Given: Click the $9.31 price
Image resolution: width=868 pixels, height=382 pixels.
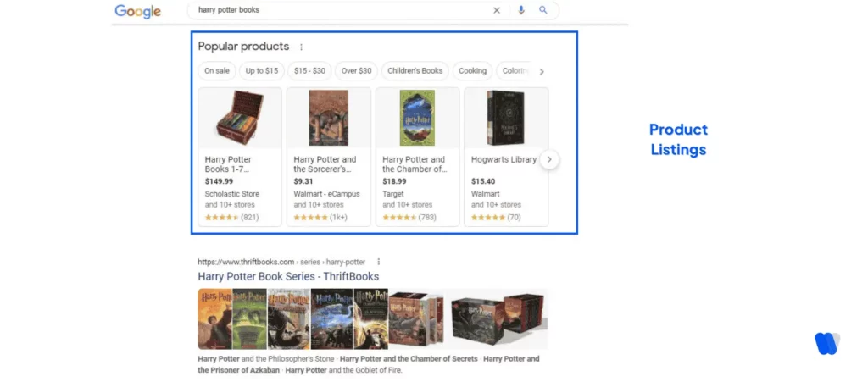Looking at the screenshot, I should tap(303, 181).
